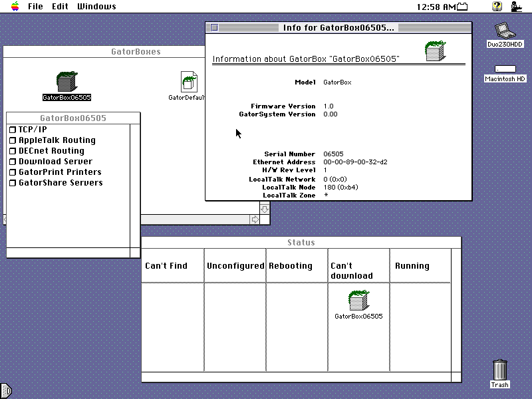Select the GatorDefault document icon
The image size is (532, 399).
(189, 81)
